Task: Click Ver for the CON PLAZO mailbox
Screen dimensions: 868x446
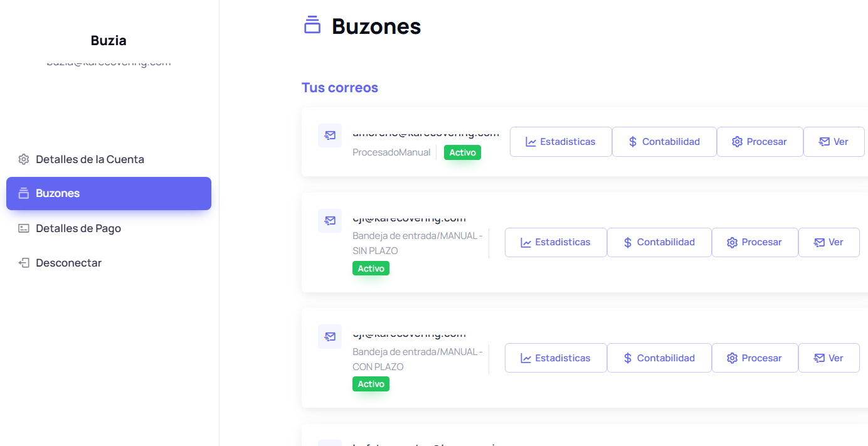Action: coord(828,358)
